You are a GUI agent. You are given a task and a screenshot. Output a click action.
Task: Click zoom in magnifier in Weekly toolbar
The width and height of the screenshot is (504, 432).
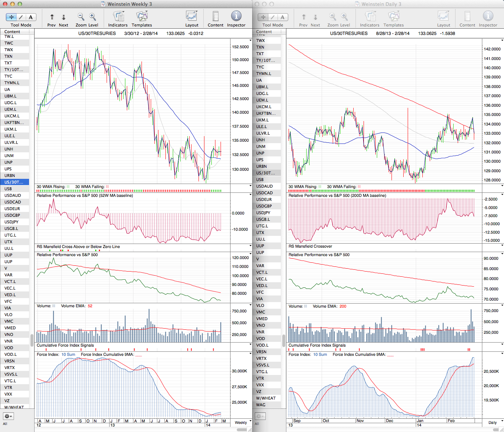(93, 17)
